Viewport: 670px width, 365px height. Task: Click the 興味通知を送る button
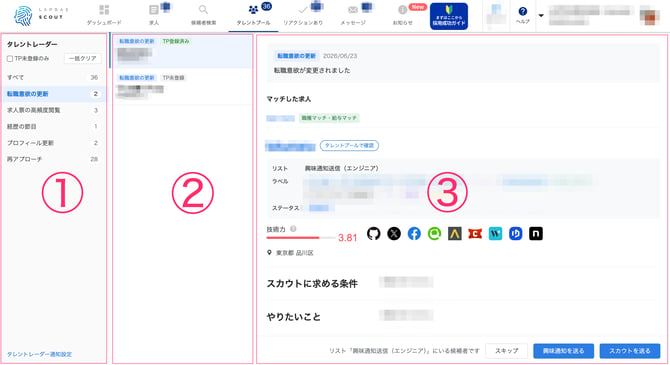pos(564,351)
